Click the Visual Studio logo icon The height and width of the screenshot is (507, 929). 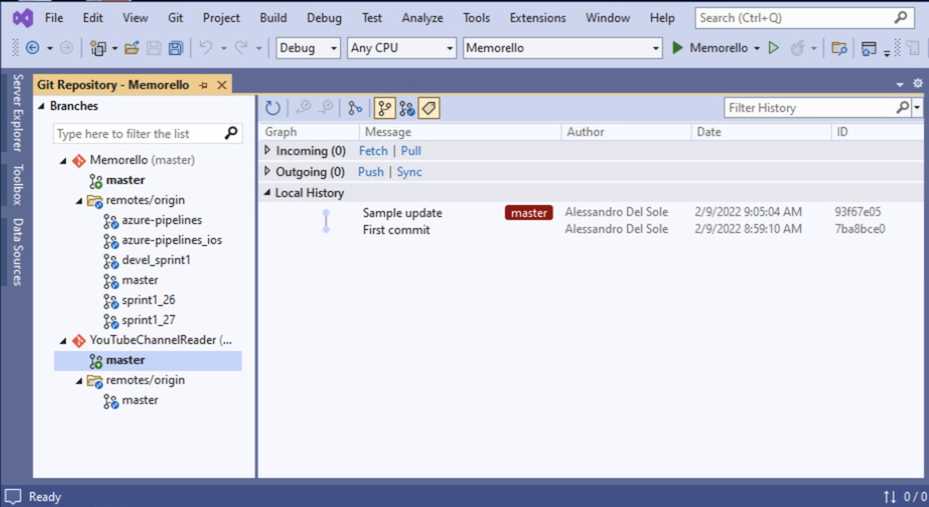click(x=23, y=18)
